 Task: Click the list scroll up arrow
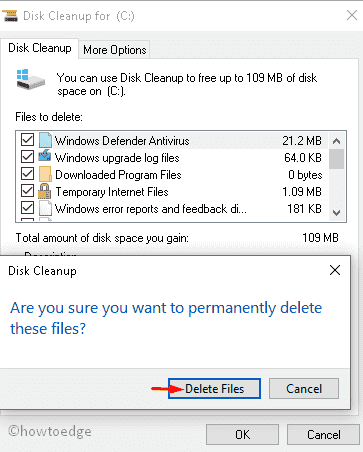click(336, 141)
